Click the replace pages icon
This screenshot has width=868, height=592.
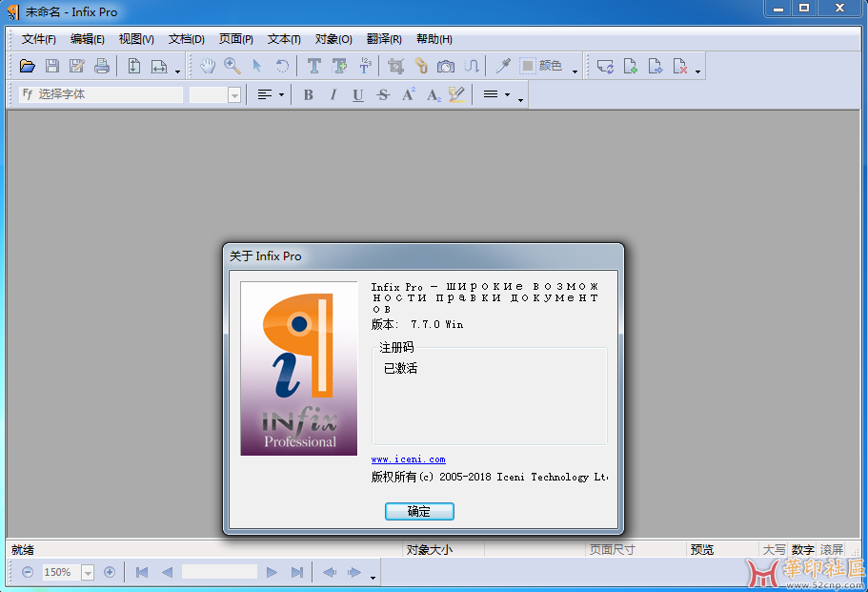point(605,67)
